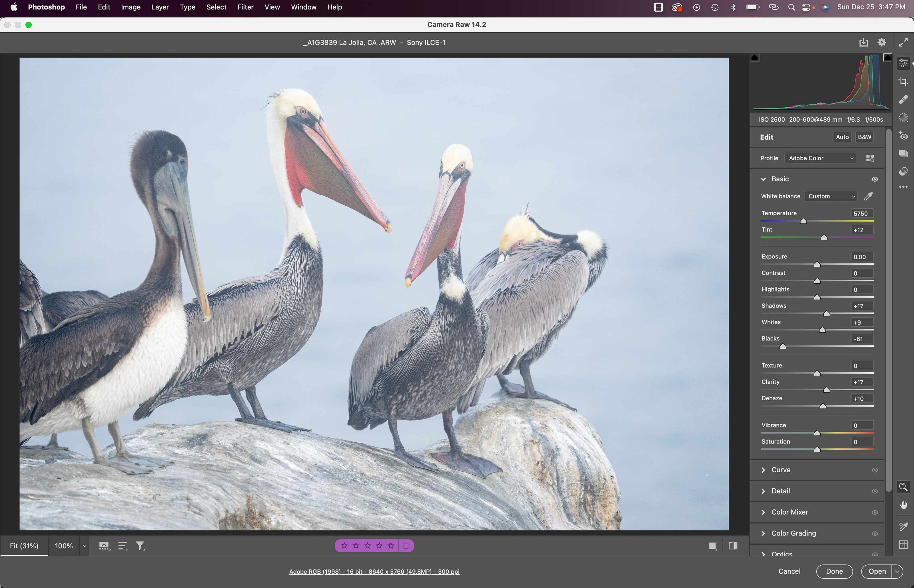Open the File menu

tap(81, 7)
